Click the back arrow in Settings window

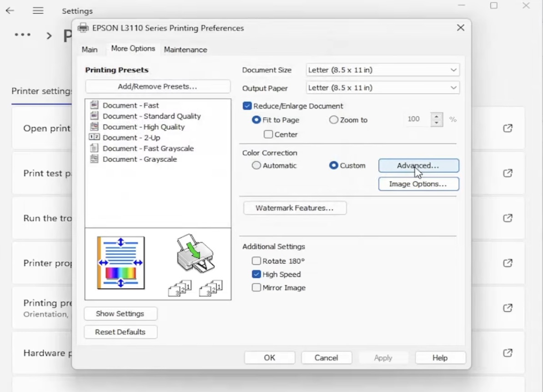10,10
